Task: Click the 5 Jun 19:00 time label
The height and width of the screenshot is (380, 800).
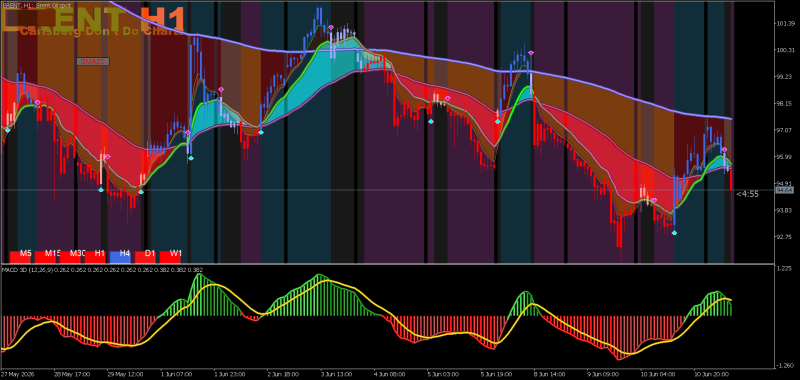Action: click(x=495, y=374)
